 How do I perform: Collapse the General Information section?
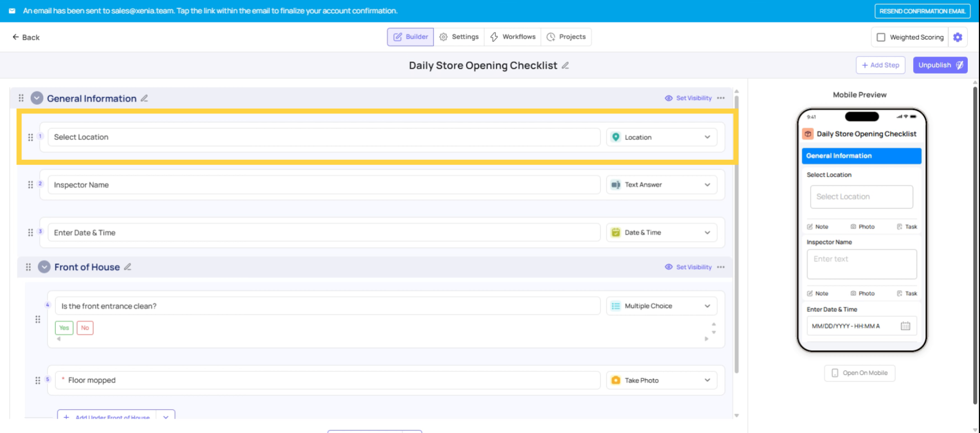tap(37, 98)
